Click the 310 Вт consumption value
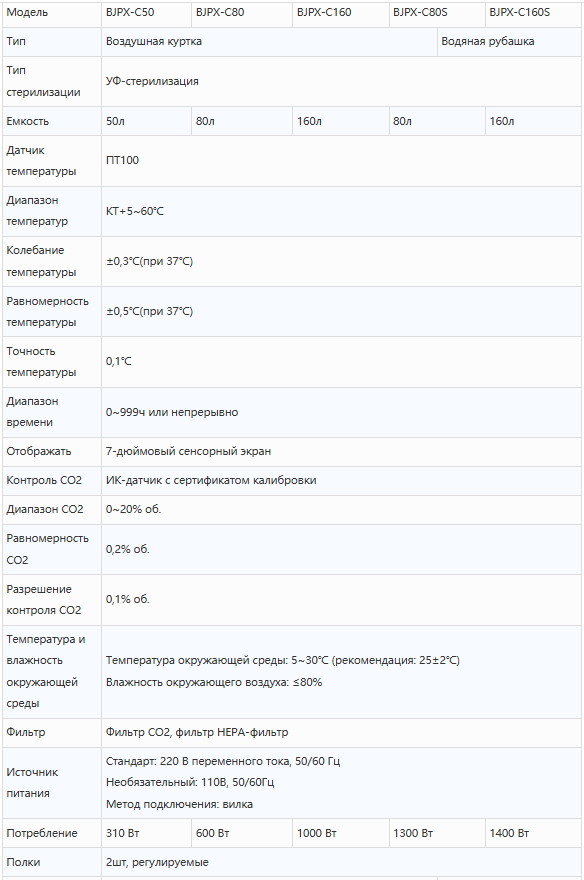This screenshot has height=880, width=584. (122, 833)
